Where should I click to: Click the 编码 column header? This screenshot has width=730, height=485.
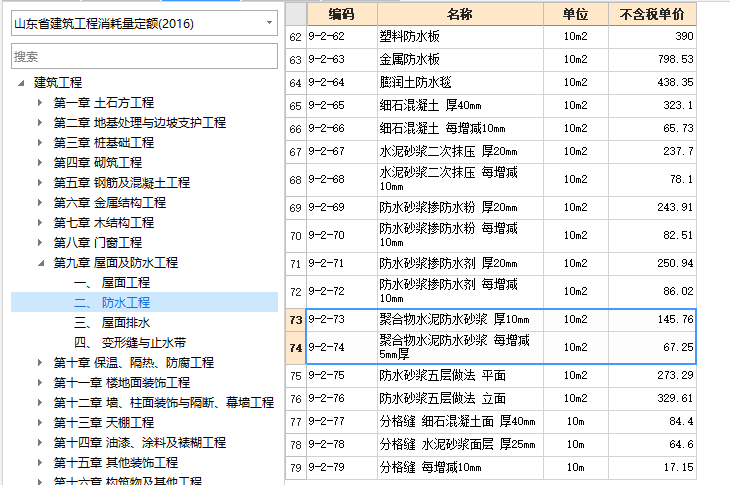coord(342,14)
